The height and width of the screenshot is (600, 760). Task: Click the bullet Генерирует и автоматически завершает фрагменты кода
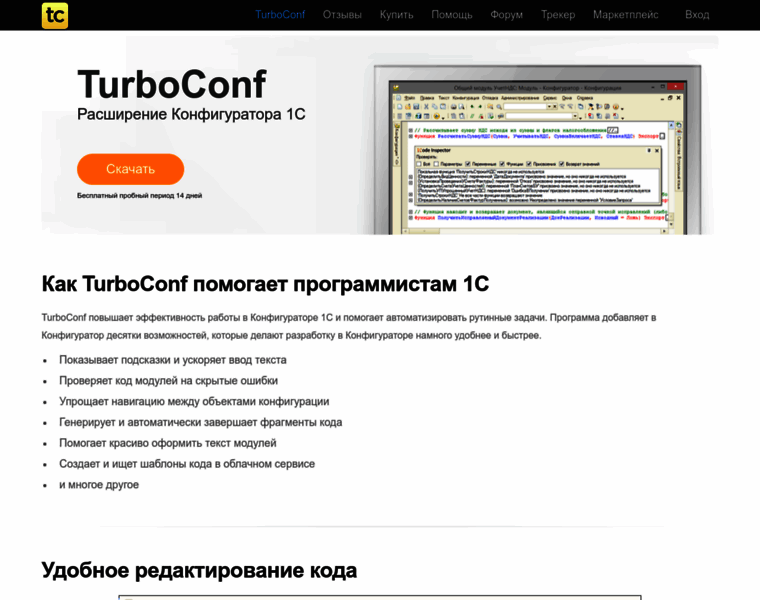201,423
